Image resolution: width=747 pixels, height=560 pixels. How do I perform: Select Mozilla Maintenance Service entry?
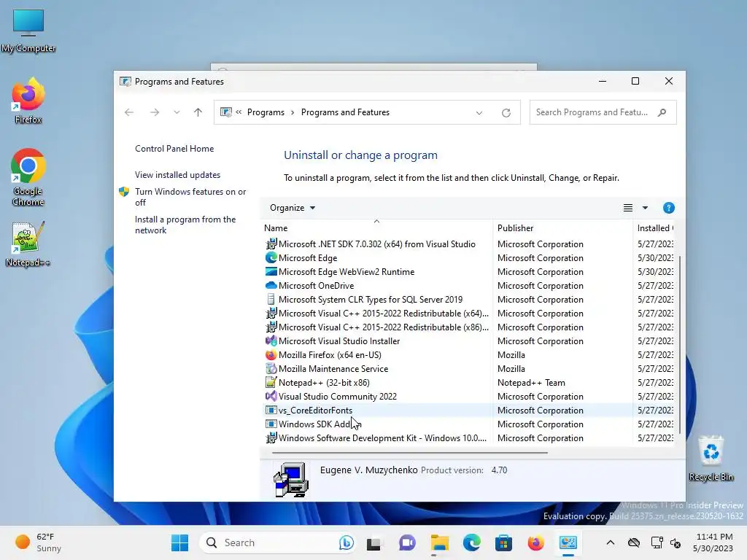pyautogui.click(x=469, y=368)
